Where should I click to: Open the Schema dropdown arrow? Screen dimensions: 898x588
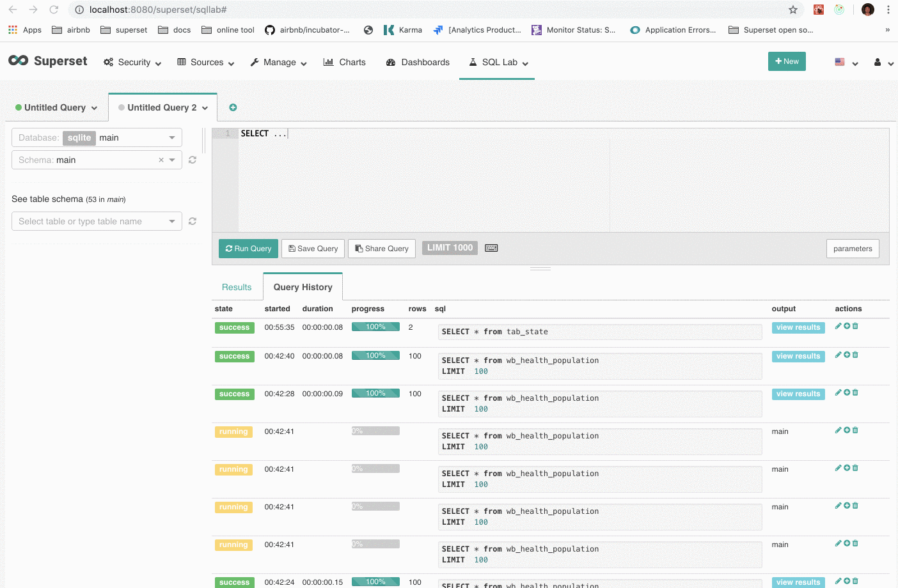tap(172, 160)
